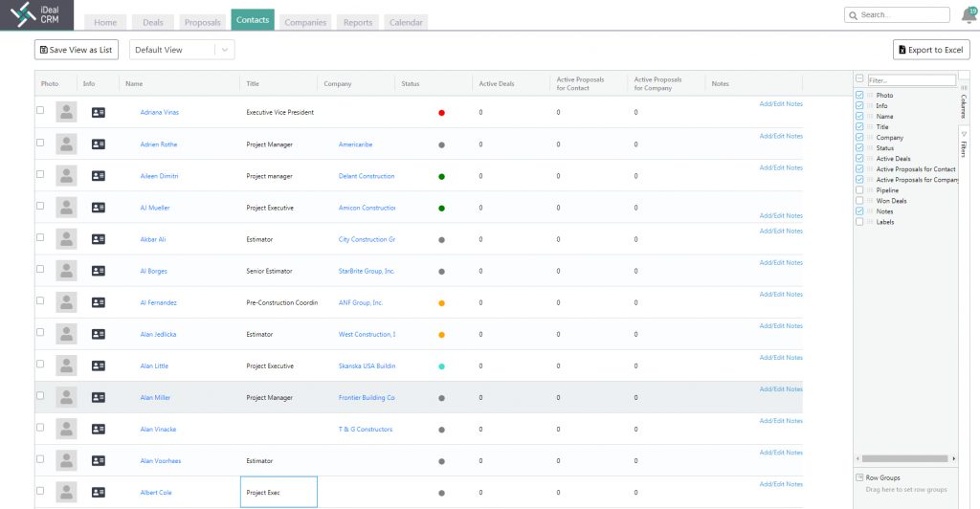Open contact card icon for Al Borges
This screenshot has height=509, width=980.
[x=99, y=271]
